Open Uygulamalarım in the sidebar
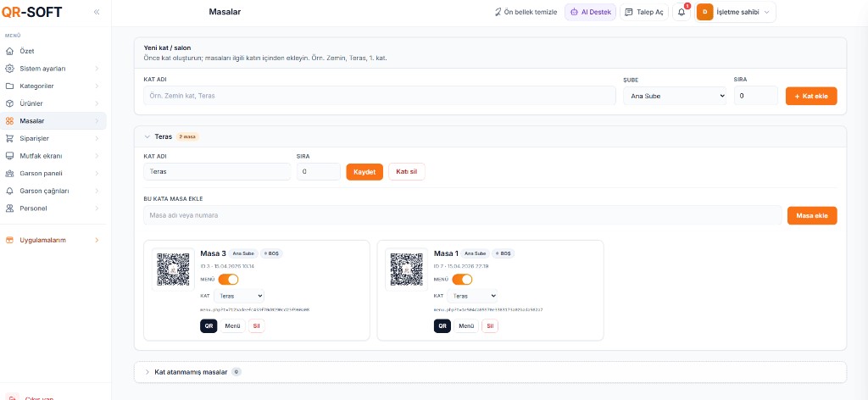This screenshot has width=868, height=400. tap(42, 240)
